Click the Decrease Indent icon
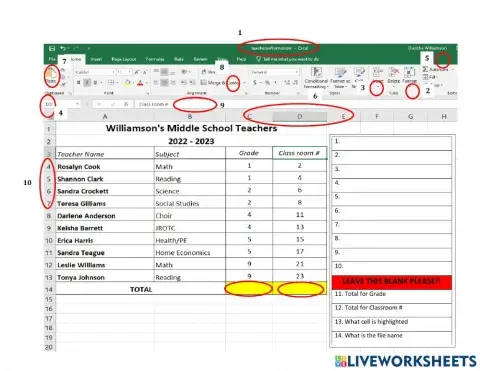Image resolution: width=480 pixels, height=371 pixels. (x=184, y=83)
